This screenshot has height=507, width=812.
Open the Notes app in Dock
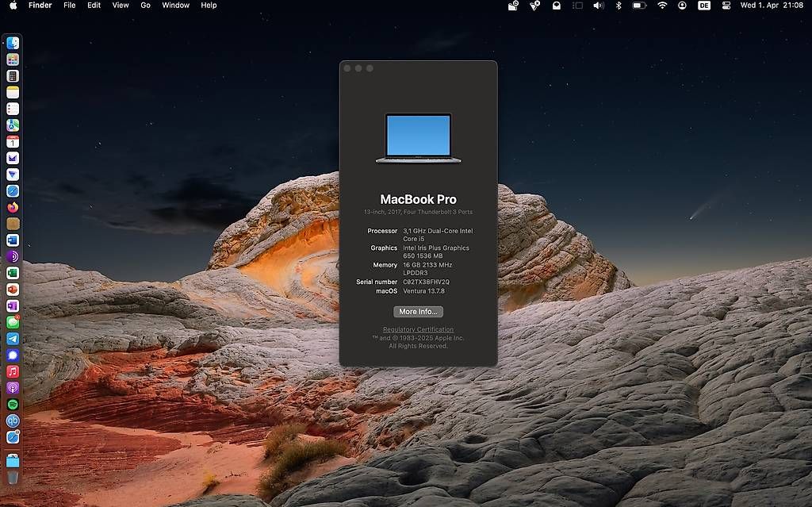13,92
